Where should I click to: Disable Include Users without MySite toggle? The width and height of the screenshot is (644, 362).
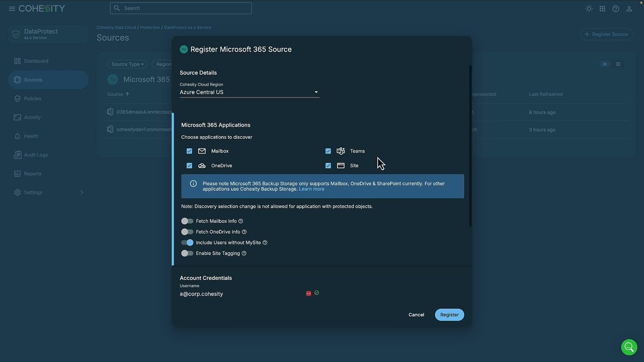187,242
